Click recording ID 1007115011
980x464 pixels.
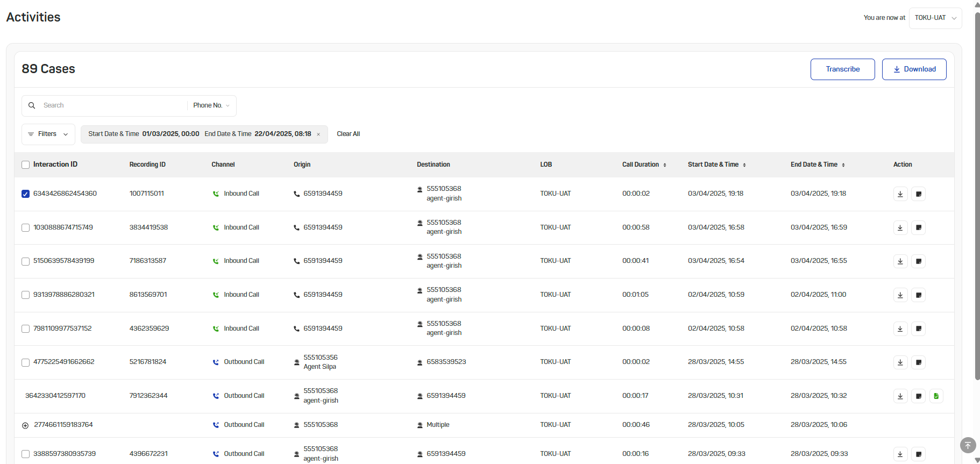tap(147, 194)
